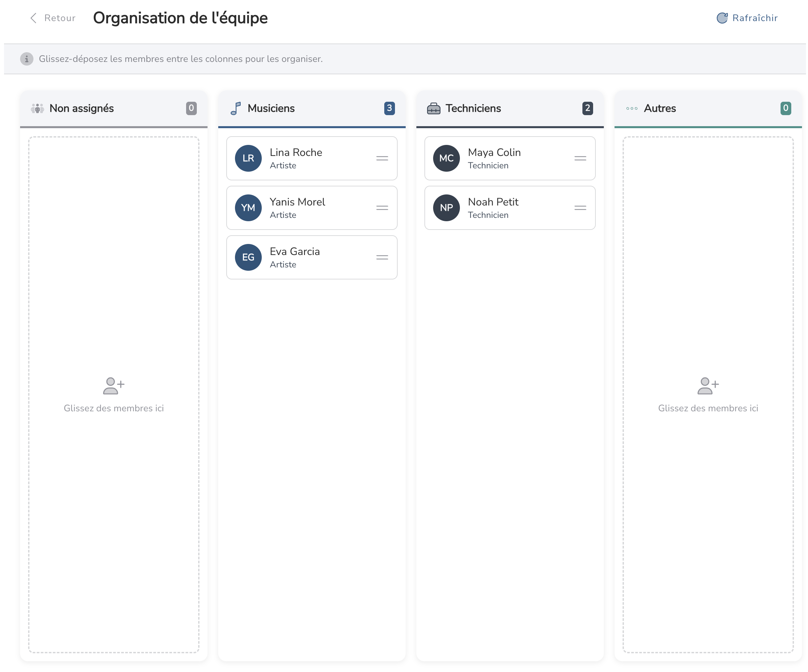Refresh with the Rafraîchir button

pyautogui.click(x=747, y=18)
